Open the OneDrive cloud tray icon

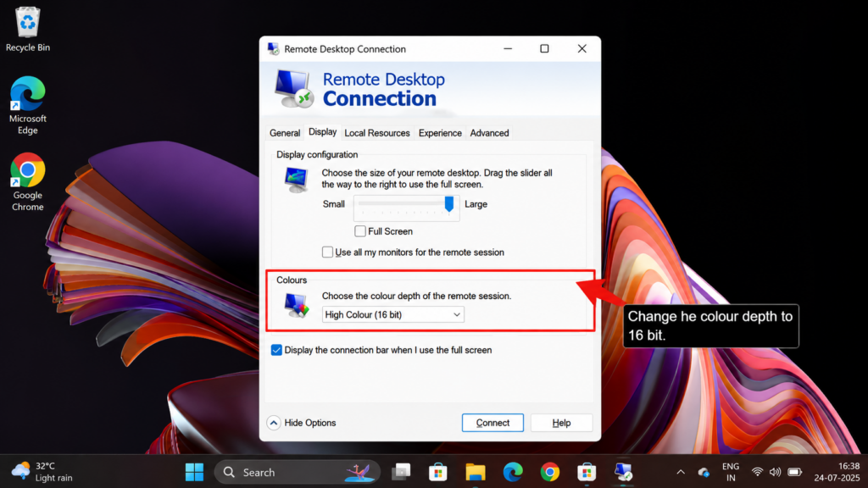pos(704,472)
